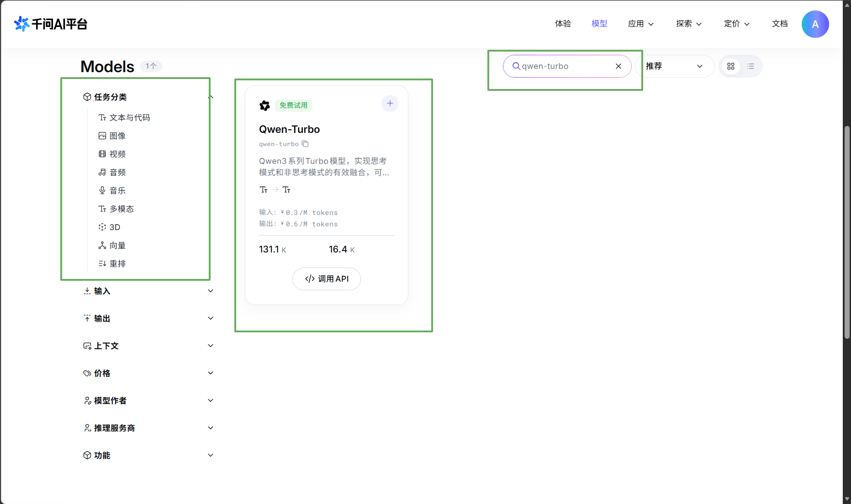Add Qwen-Turbo with the plus icon
Image resolution: width=851 pixels, height=504 pixels.
(x=390, y=104)
